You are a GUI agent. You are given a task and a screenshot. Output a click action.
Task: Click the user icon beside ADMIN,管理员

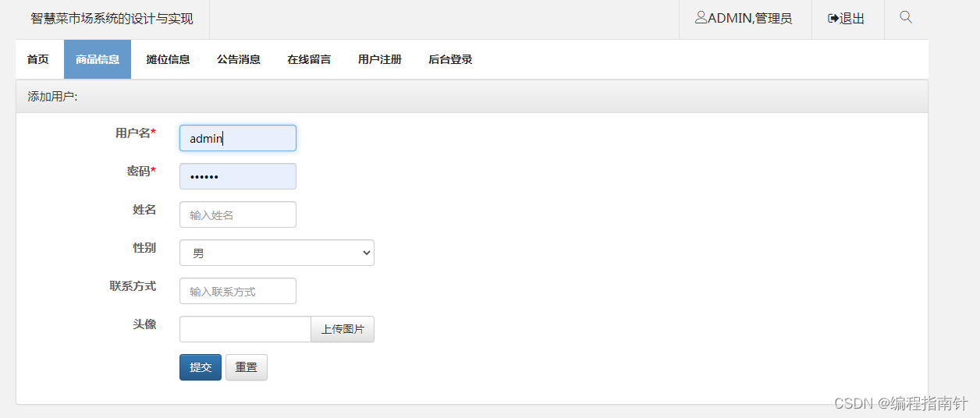pyautogui.click(x=701, y=17)
